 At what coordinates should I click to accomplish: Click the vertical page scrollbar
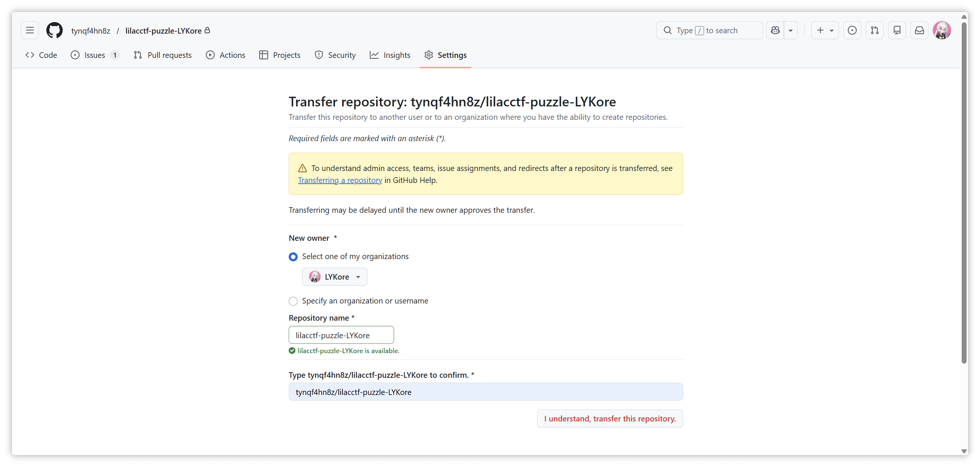964,190
